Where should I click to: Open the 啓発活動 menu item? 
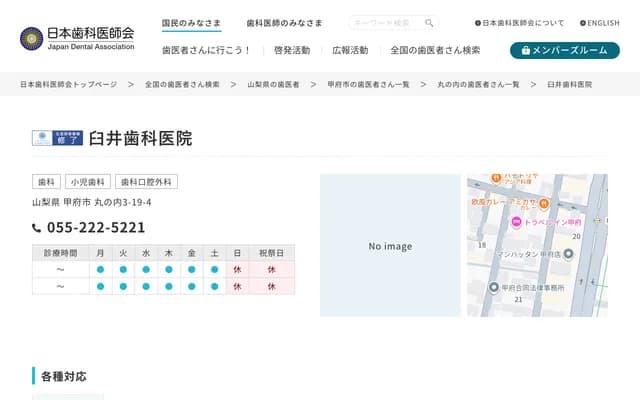(291, 50)
